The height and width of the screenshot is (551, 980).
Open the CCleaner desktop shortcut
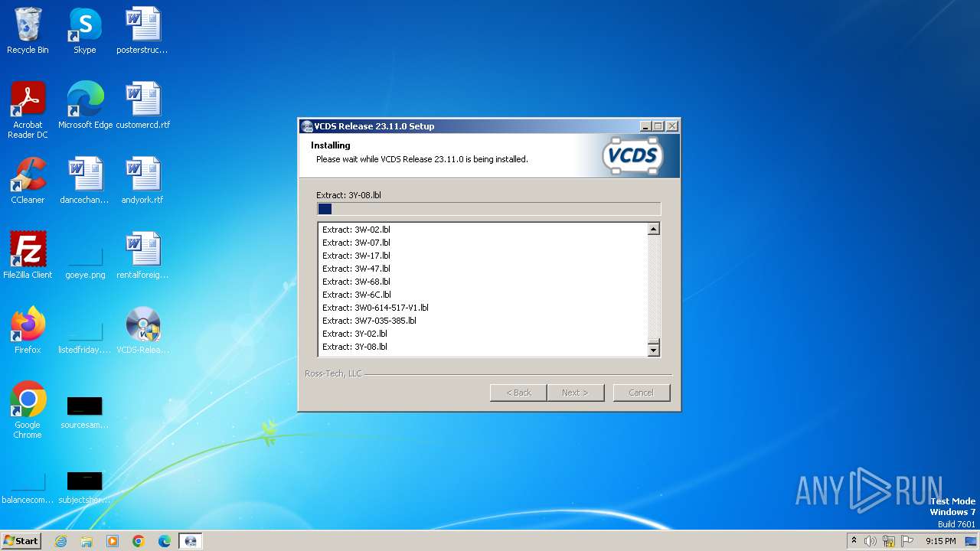click(28, 181)
